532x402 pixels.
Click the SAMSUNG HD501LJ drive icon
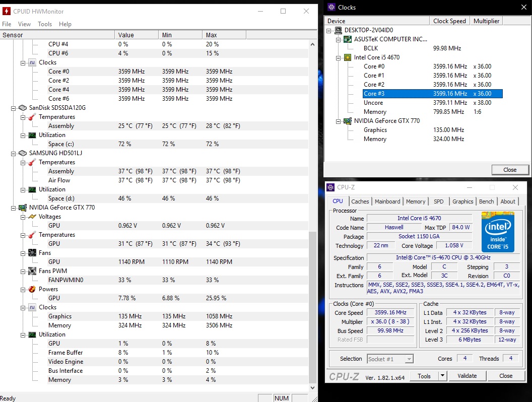point(23,153)
